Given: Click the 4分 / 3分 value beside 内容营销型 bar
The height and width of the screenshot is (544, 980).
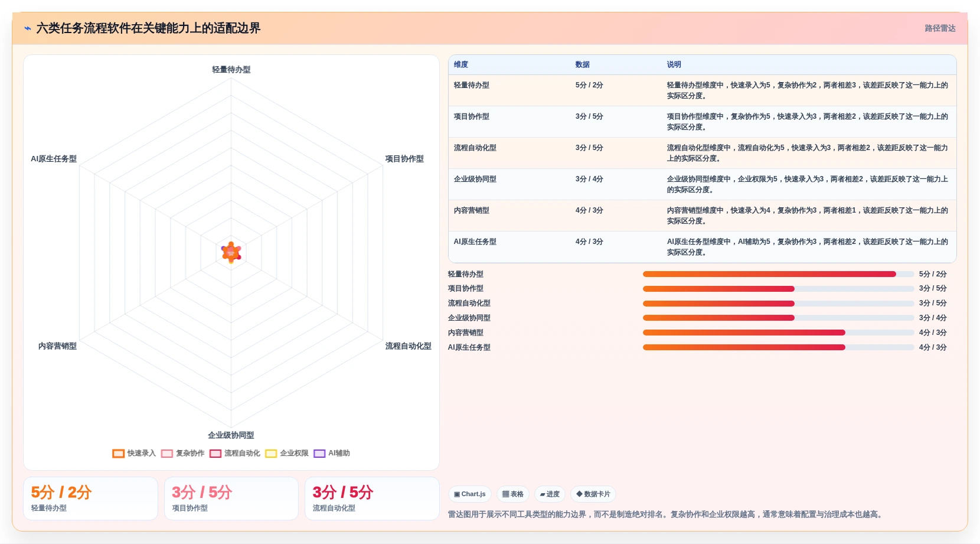Looking at the screenshot, I should (933, 333).
